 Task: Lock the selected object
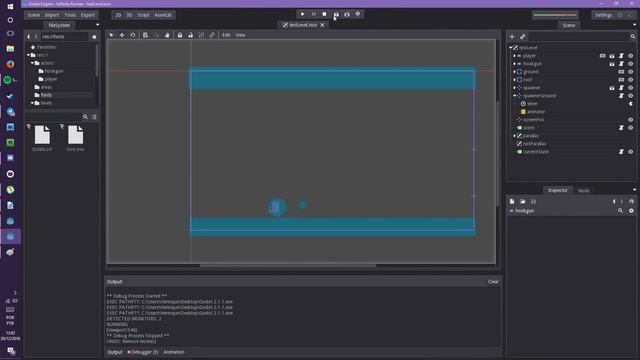pyautogui.click(x=180, y=35)
